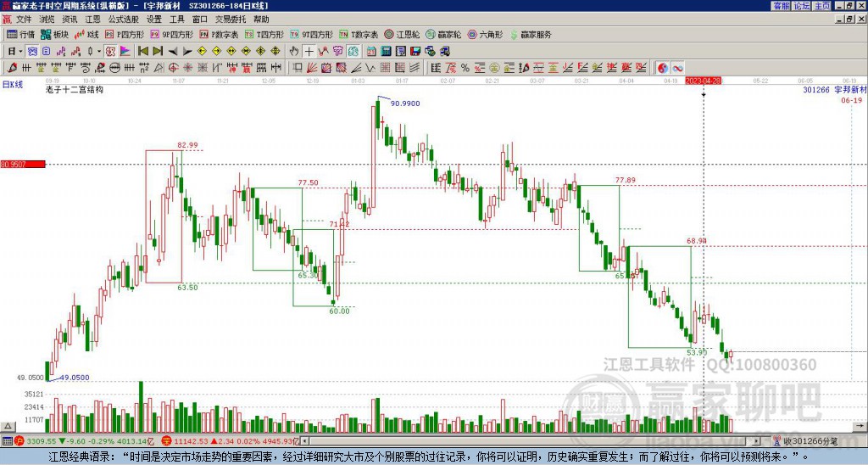
Task: Toggle the crosshair cursor mode
Action: click(309, 52)
